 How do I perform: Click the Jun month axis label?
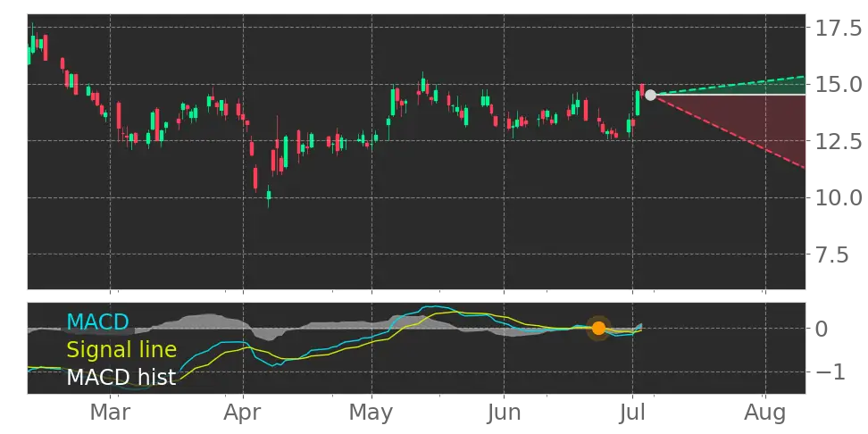tap(504, 413)
